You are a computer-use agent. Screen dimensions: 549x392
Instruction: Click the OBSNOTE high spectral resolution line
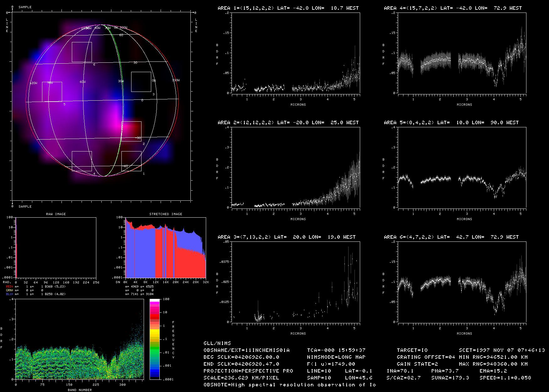pyautogui.click(x=290, y=385)
